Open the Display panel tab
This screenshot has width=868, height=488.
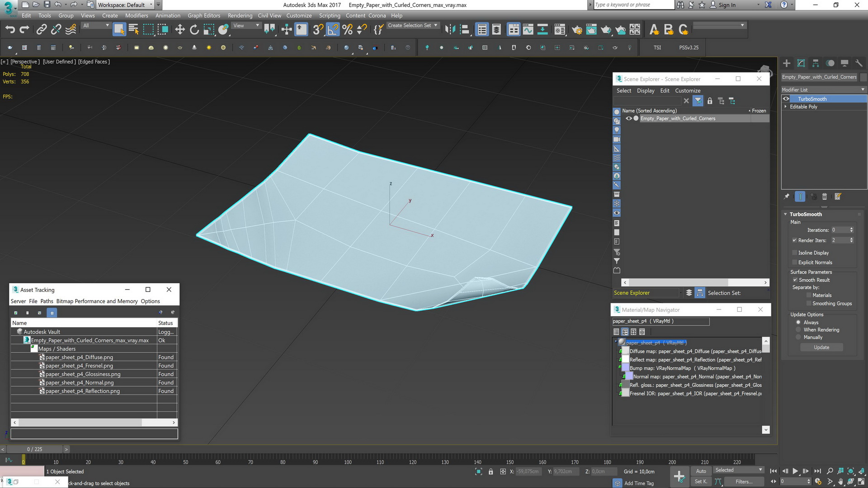(x=844, y=63)
